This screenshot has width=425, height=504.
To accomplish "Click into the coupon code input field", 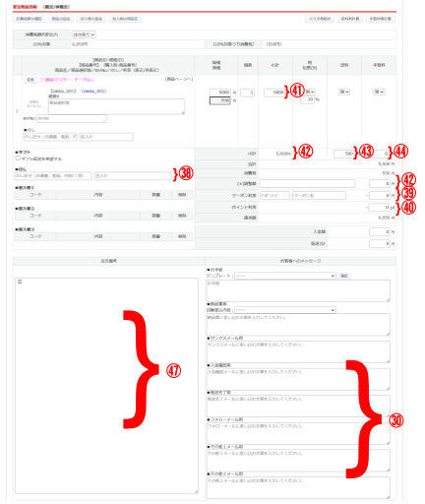I will [x=274, y=196].
